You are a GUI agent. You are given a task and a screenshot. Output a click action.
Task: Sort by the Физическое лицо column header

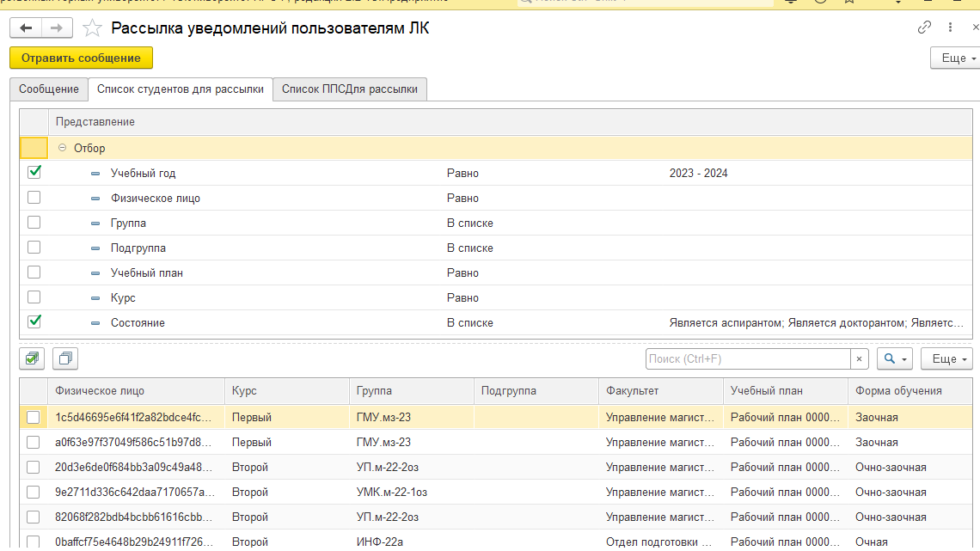(x=138, y=390)
